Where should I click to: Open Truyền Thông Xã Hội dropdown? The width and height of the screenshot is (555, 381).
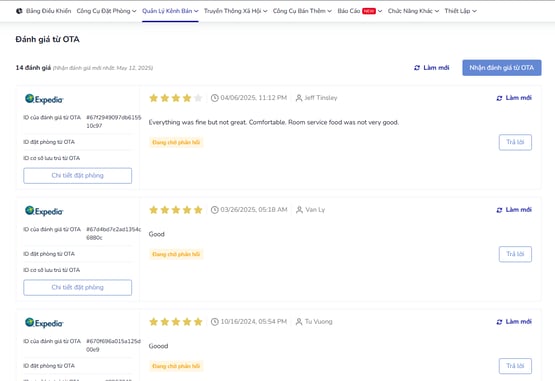[235, 11]
